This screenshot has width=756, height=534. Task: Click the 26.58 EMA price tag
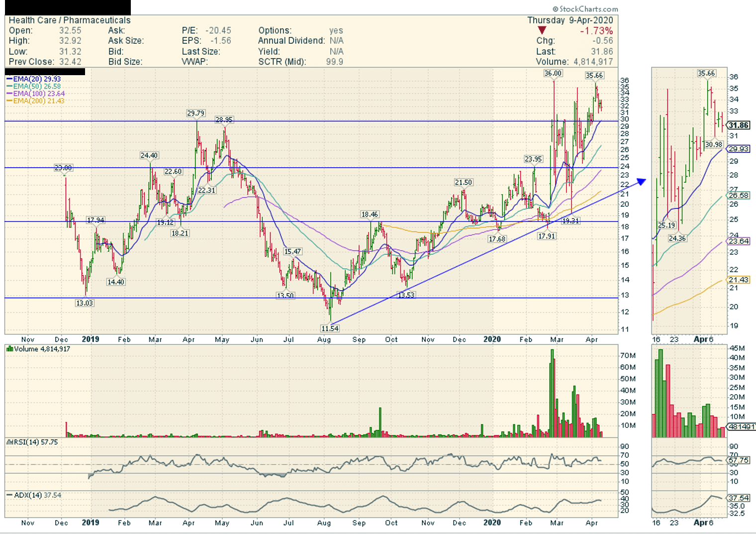pyautogui.click(x=739, y=196)
